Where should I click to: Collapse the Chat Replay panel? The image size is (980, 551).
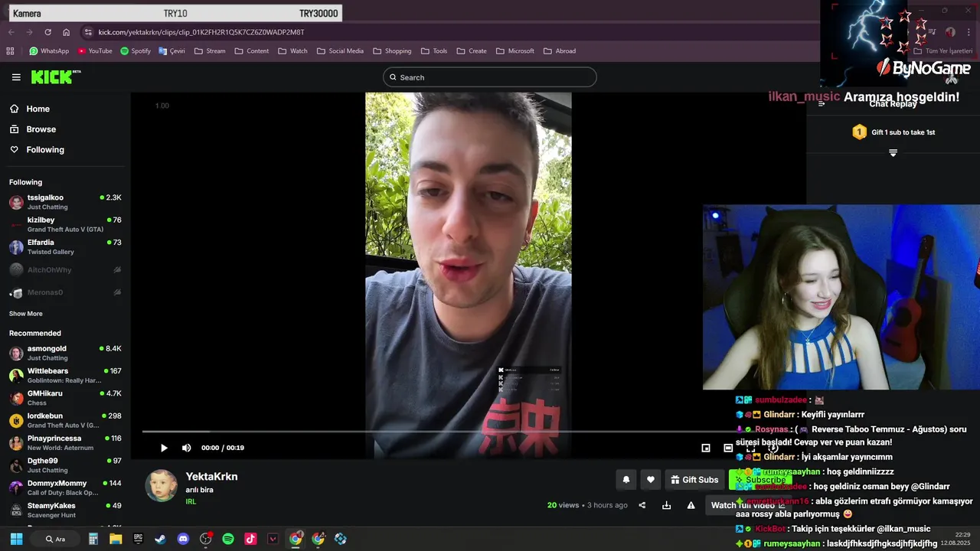click(822, 104)
